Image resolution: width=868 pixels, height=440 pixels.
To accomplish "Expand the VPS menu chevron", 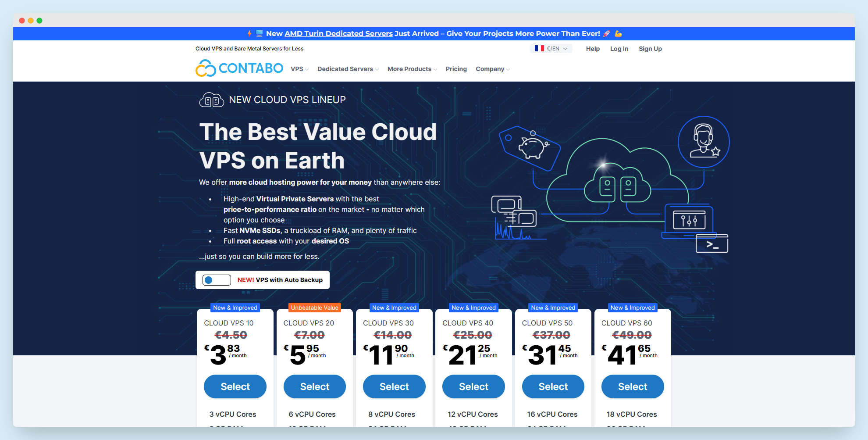I will (307, 69).
